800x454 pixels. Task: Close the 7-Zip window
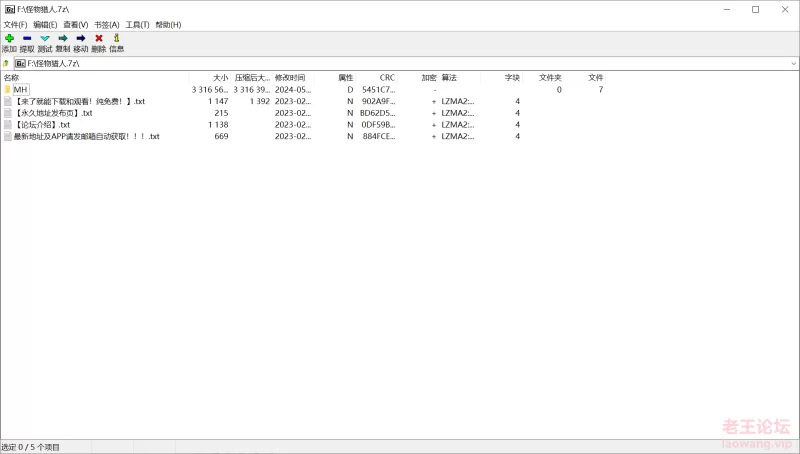pos(785,9)
